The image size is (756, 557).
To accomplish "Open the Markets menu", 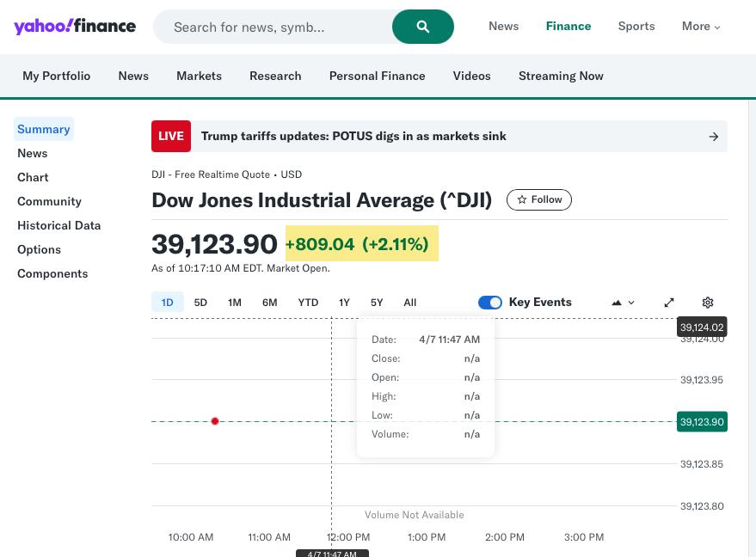I will (200, 77).
